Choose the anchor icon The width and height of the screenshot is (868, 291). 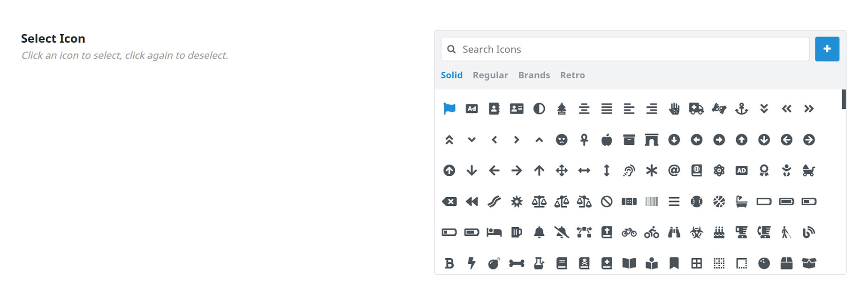click(741, 109)
